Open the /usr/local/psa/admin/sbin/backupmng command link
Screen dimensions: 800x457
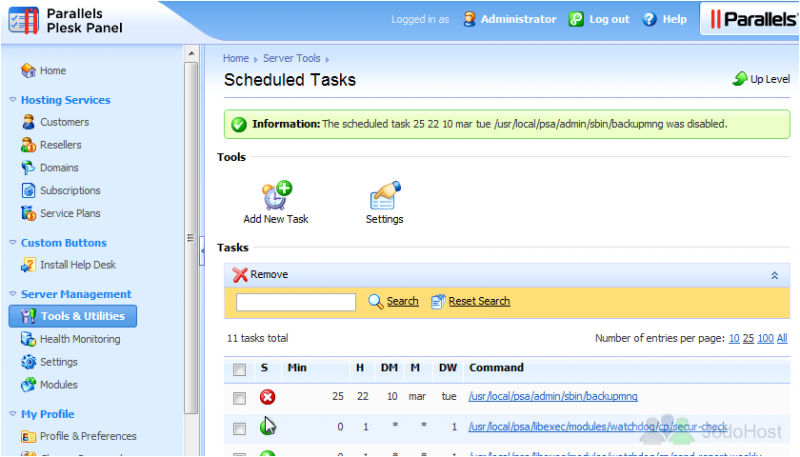coord(553,396)
